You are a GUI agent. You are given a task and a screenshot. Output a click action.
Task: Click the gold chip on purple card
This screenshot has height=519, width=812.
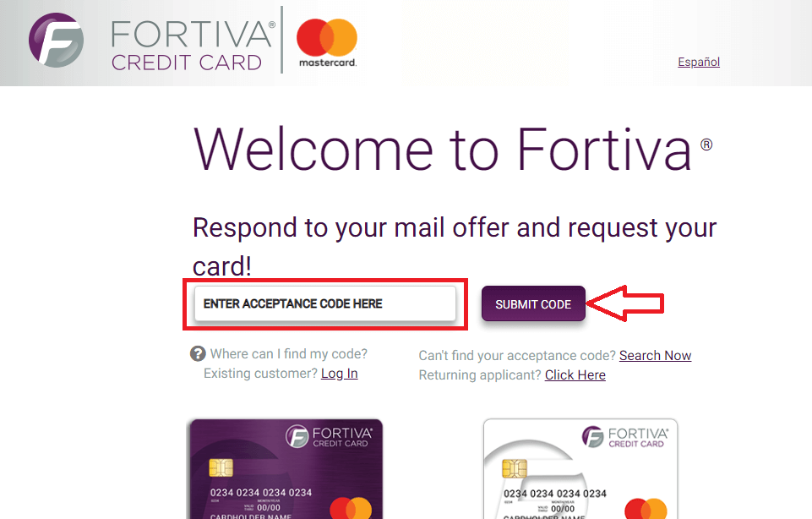click(x=221, y=467)
